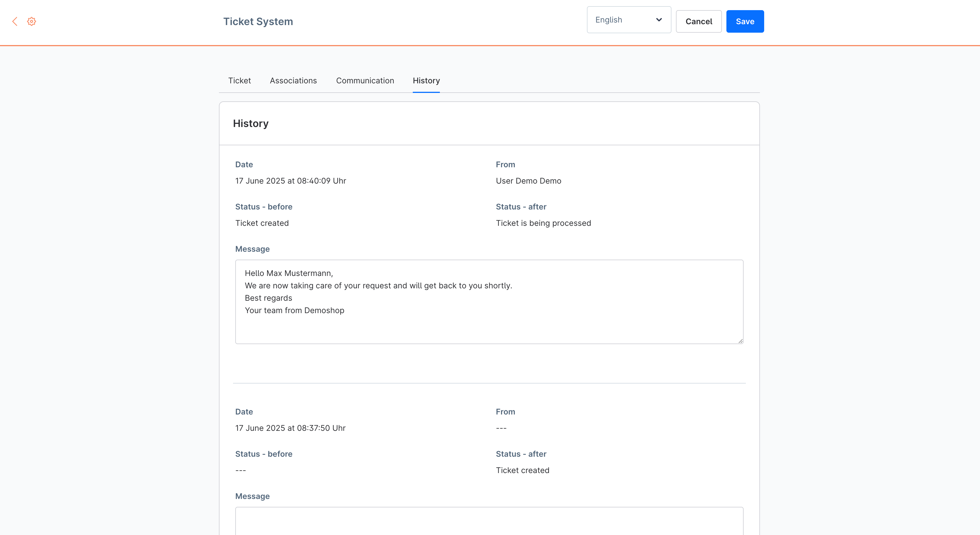Click the History card heading
The image size is (980, 535).
pyautogui.click(x=251, y=124)
